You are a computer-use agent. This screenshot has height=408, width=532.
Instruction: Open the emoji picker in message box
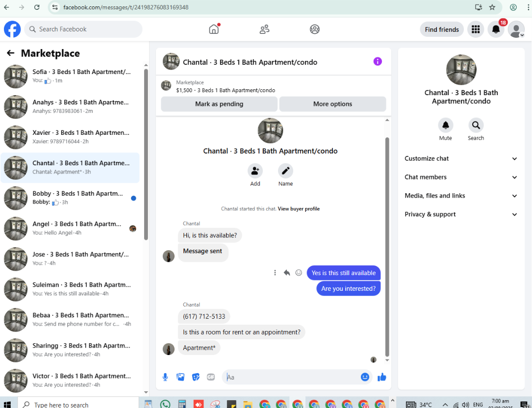365,377
